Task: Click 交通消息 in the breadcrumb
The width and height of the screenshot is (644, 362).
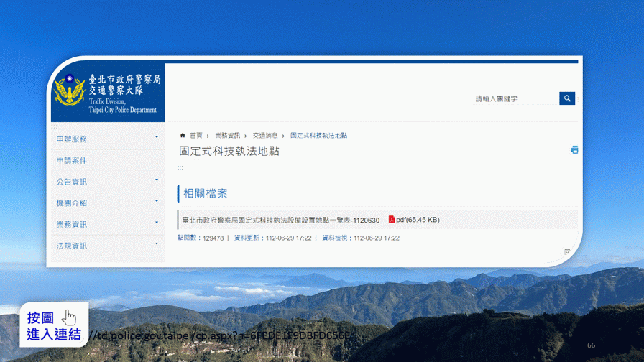Action: (x=264, y=135)
